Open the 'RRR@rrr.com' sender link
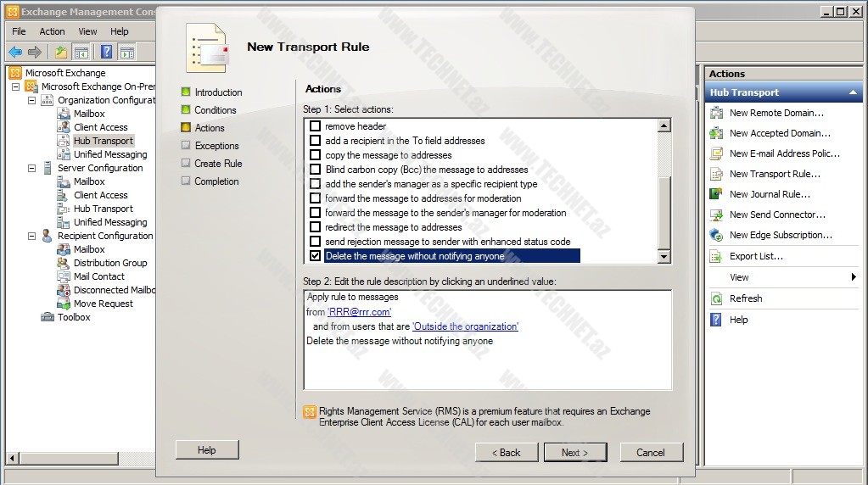This screenshot has width=868, height=485. (x=359, y=312)
